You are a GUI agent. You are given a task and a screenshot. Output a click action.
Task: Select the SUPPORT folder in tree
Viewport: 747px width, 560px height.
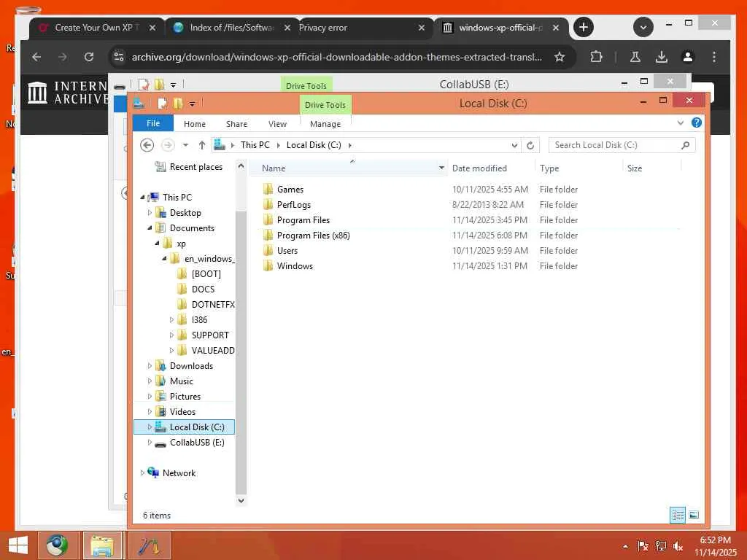click(210, 335)
